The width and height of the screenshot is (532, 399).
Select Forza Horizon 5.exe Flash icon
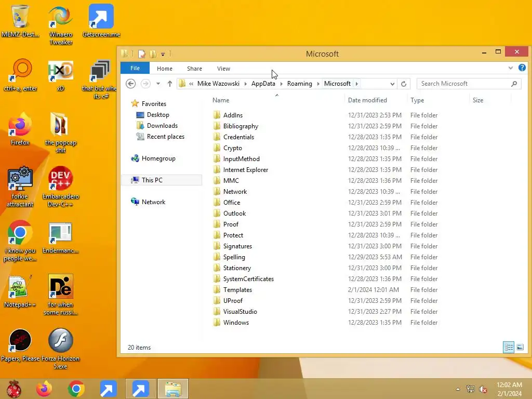[60, 349]
